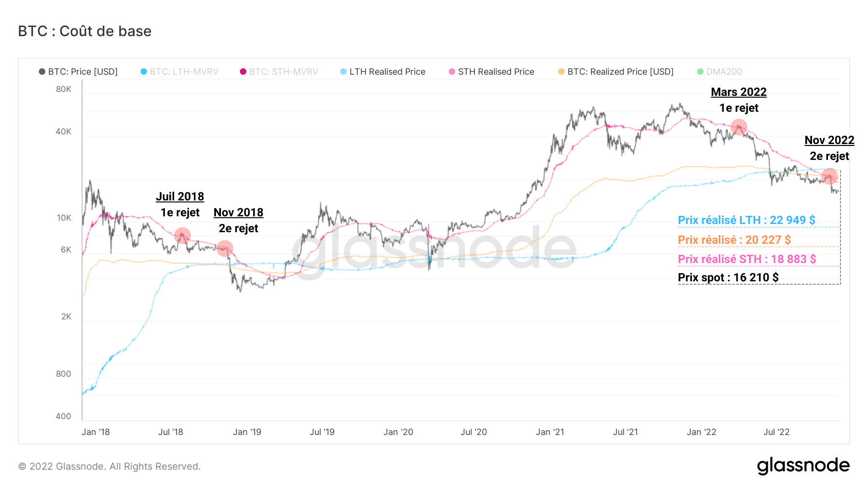Click the 'Prix réalisé STH : 18 883 $' label
Screen dimensions: 868x488
click(747, 259)
